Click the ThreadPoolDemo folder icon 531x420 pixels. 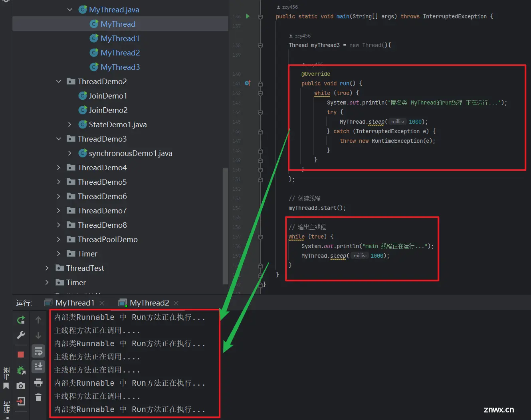coord(71,239)
